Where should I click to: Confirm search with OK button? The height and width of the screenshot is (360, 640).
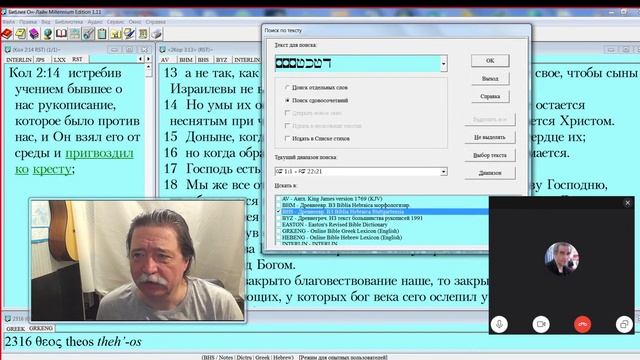point(490,60)
